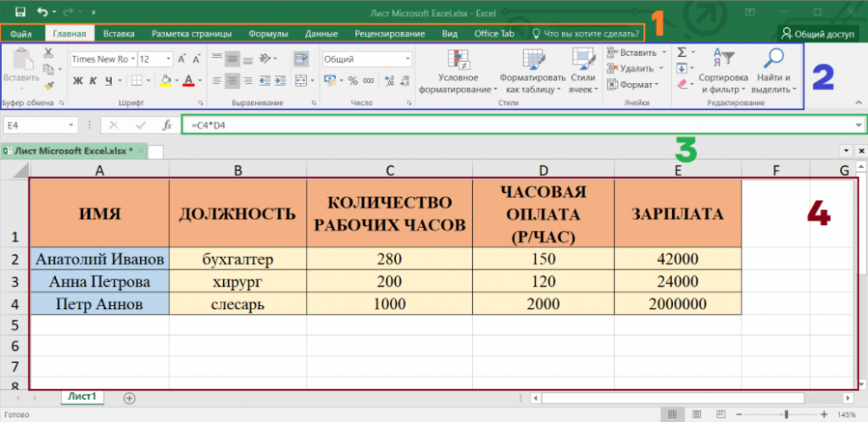The height and width of the screenshot is (422, 868).
Task: Expand the number format dropdown Общий
Action: pos(407,59)
